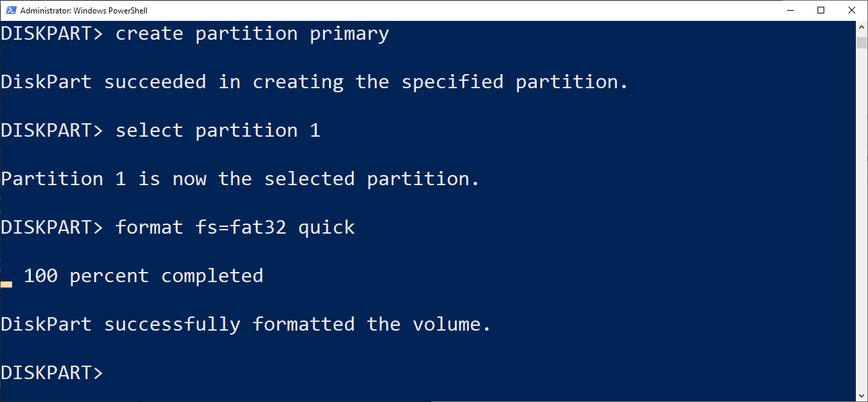This screenshot has height=402, width=868.
Task: Click the select partition 1 command line
Action: tap(161, 130)
